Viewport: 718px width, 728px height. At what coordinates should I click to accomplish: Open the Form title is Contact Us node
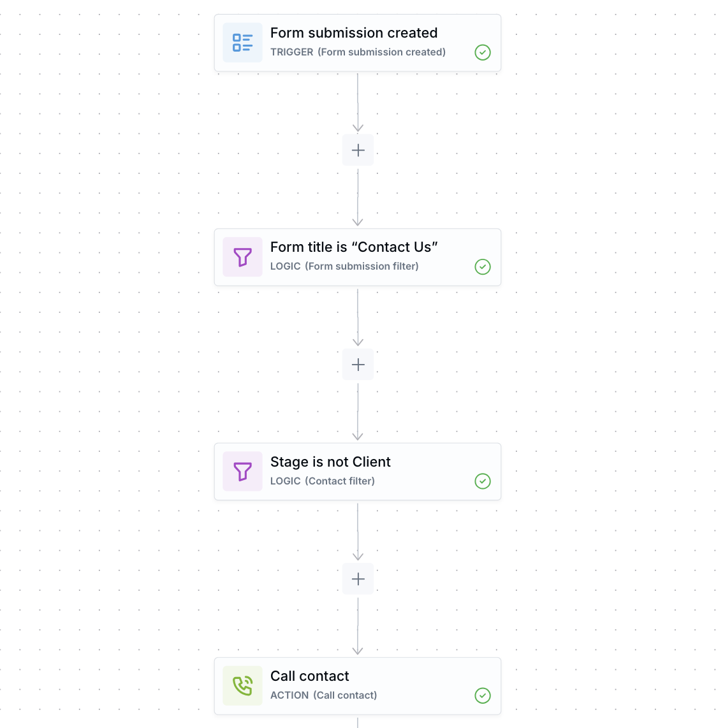(358, 257)
